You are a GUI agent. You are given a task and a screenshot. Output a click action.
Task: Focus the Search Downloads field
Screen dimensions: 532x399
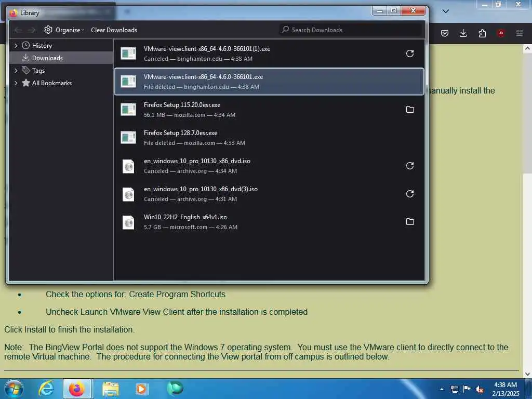[351, 30]
